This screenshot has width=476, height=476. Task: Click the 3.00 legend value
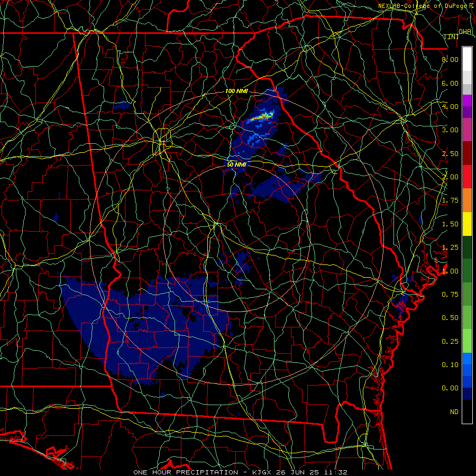pos(450,130)
